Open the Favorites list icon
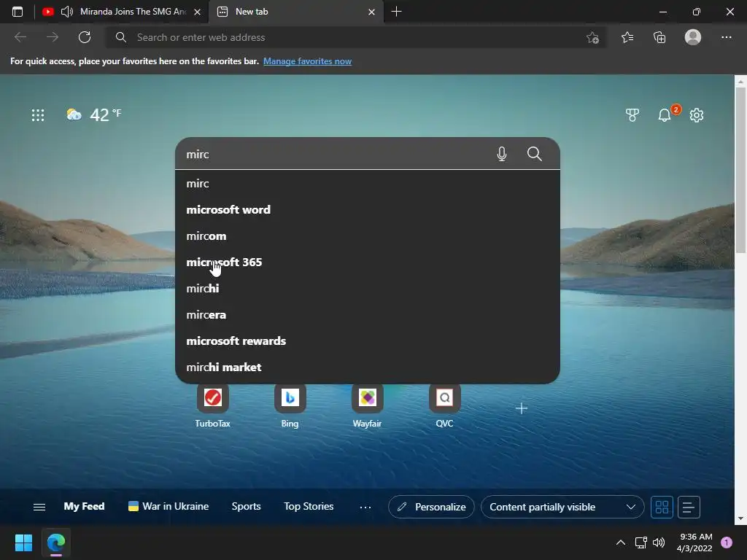Image resolution: width=747 pixels, height=560 pixels. click(x=627, y=37)
